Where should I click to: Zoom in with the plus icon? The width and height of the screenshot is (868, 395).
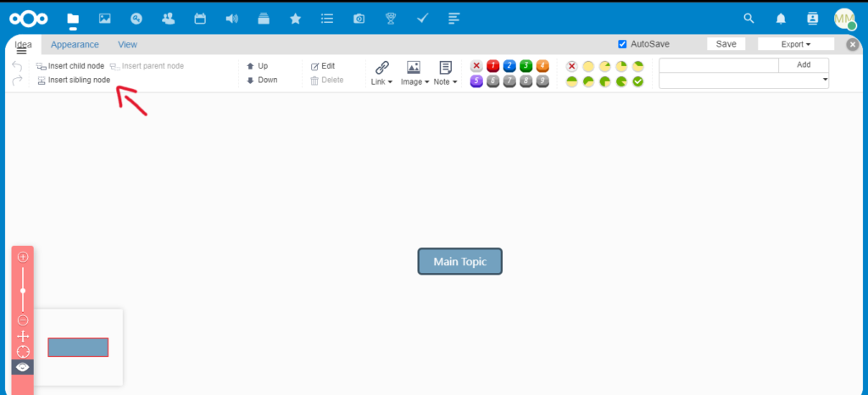[23, 257]
